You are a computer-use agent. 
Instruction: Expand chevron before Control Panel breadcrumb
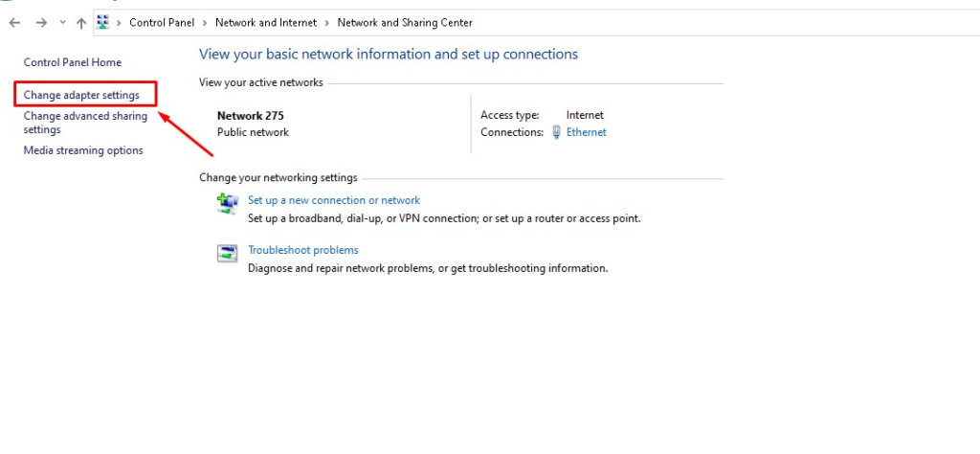119,23
